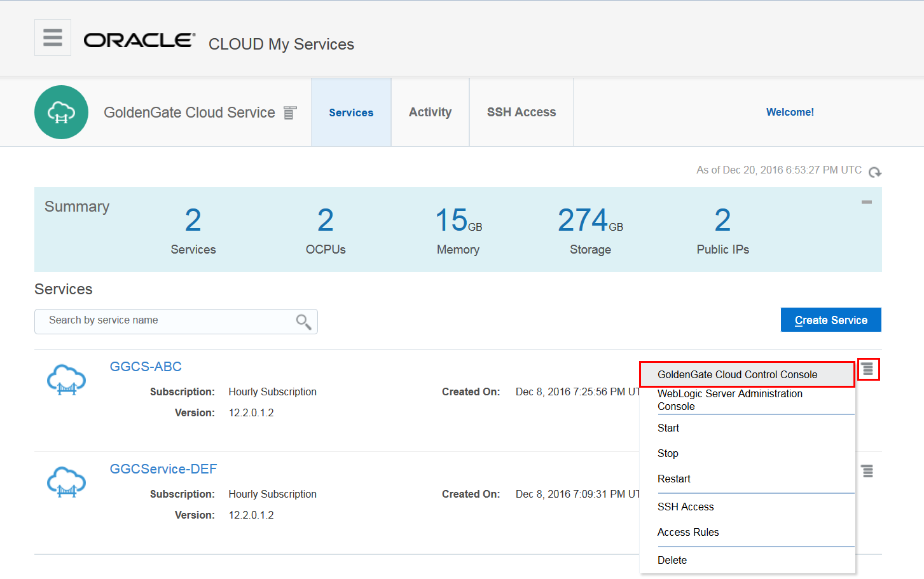Click the GGCS-ABC service cloud icon
The height and width of the screenshot is (579, 924).
point(66,379)
